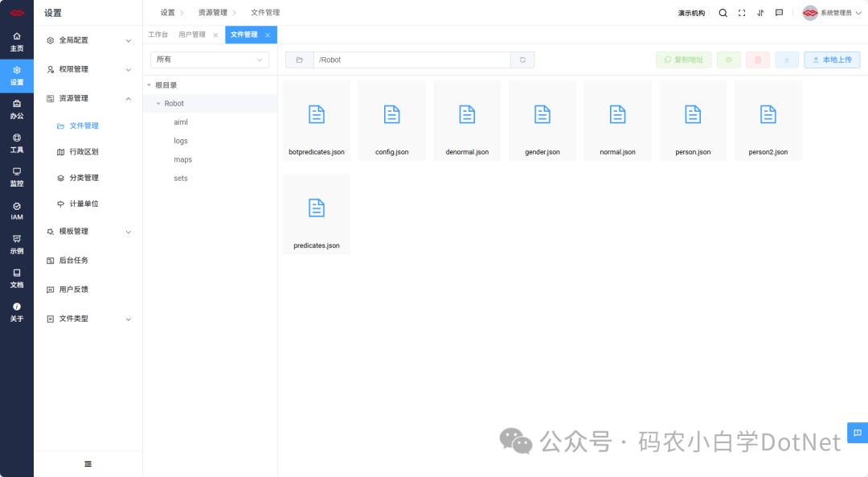Select botpredicates.json file
The image size is (868, 477).
[x=317, y=121]
